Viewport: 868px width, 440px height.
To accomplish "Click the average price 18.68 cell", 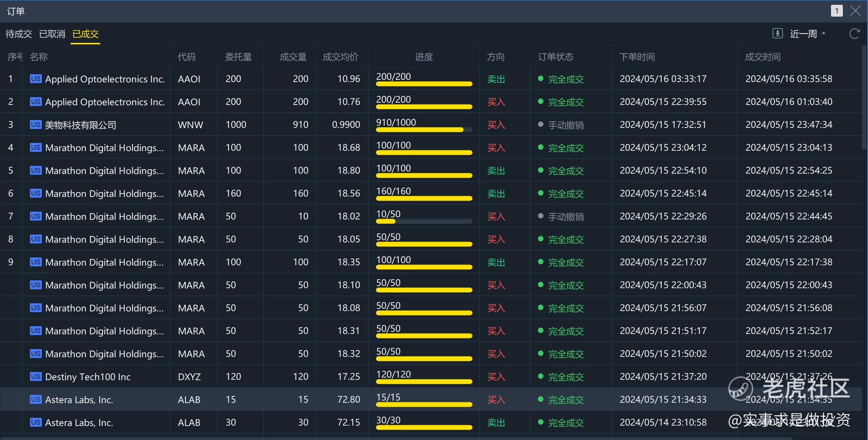I will [349, 147].
